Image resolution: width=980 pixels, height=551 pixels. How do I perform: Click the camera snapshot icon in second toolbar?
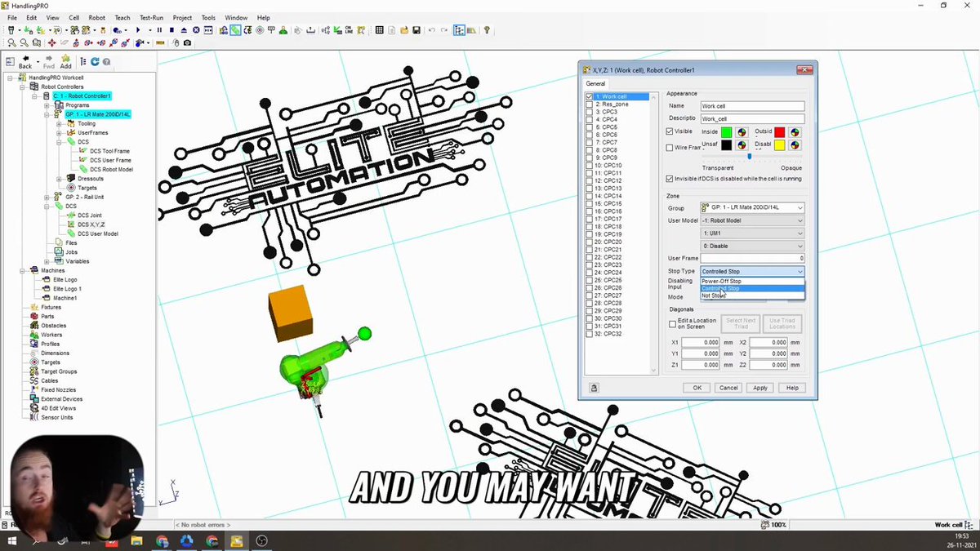187,42
